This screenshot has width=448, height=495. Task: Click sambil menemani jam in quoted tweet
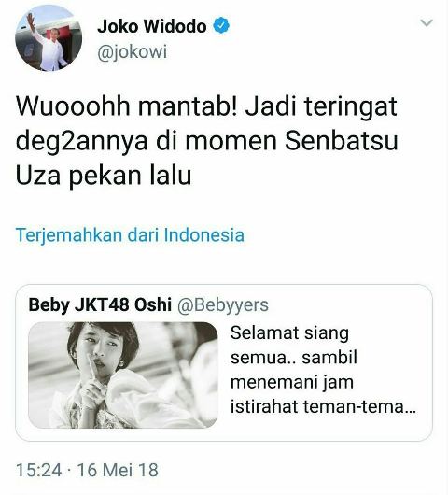click(x=294, y=370)
